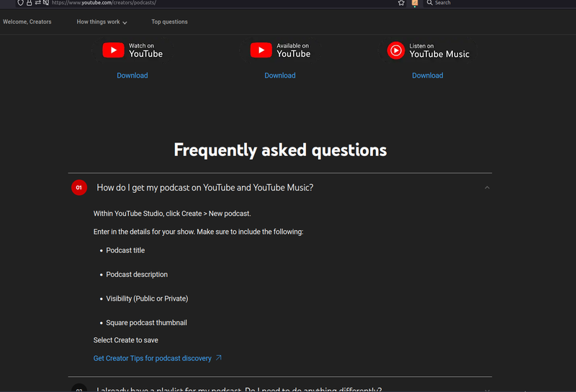The width and height of the screenshot is (576, 392).
Task: Download the Watch on YouTube badge
Action: click(x=132, y=76)
